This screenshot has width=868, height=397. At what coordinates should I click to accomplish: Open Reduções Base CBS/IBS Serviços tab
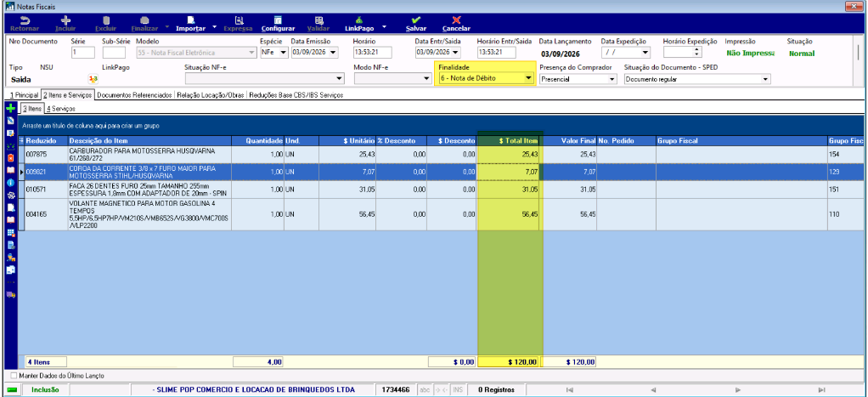pyautogui.click(x=296, y=95)
